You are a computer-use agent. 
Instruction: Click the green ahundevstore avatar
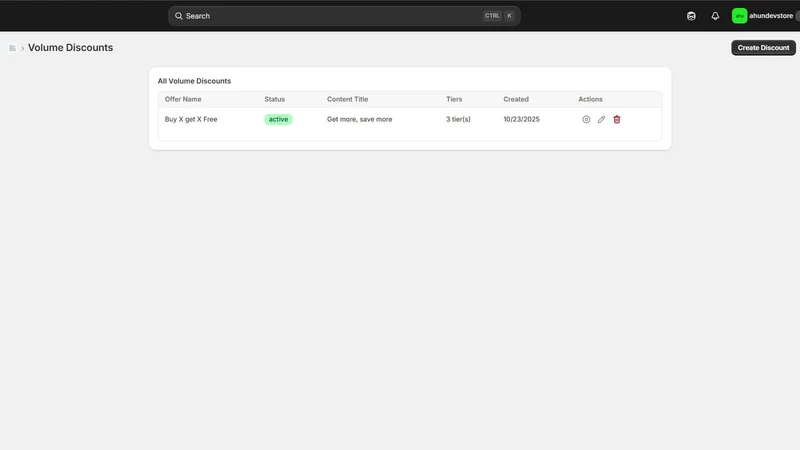(x=739, y=16)
